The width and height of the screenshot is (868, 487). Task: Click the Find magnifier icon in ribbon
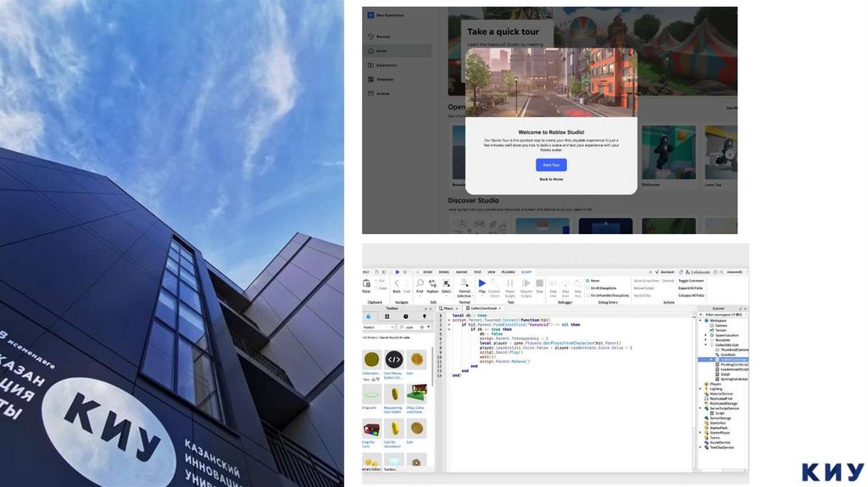pos(420,283)
